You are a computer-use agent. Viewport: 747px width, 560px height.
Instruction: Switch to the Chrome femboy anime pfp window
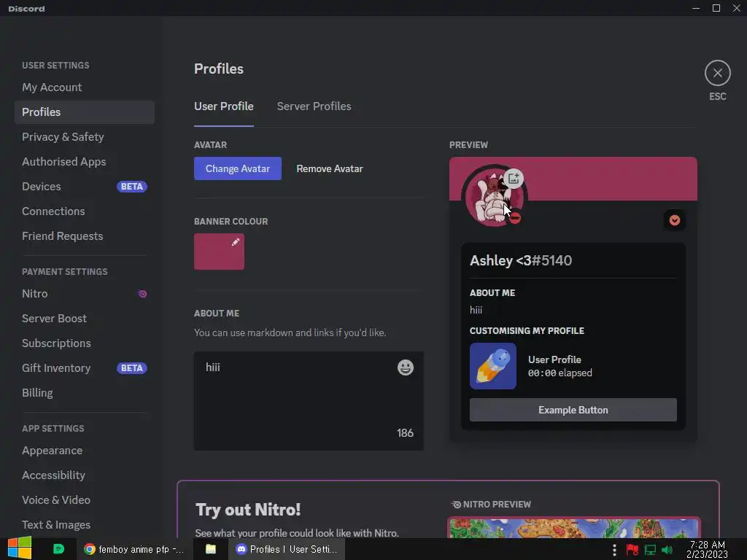pos(134,549)
